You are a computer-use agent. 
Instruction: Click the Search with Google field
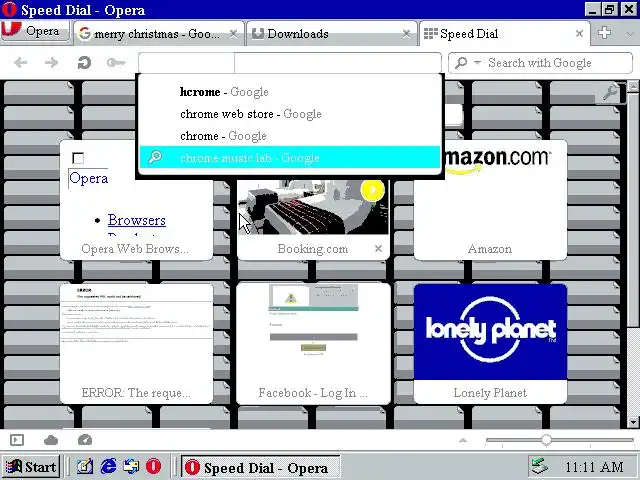540,63
